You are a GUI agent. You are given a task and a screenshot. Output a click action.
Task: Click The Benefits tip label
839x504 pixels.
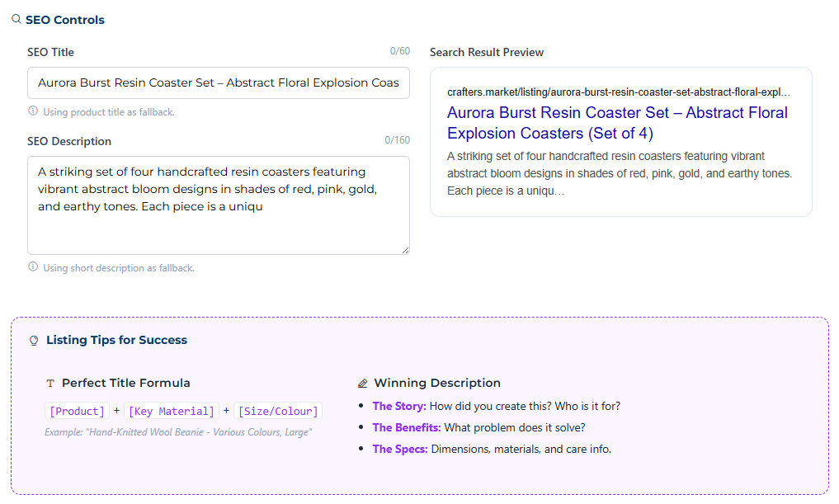407,427
